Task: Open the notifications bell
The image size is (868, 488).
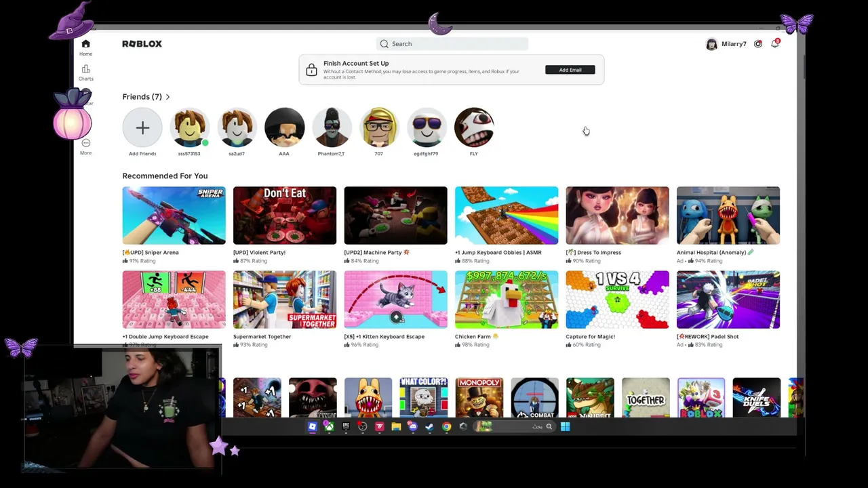Action: 775,44
